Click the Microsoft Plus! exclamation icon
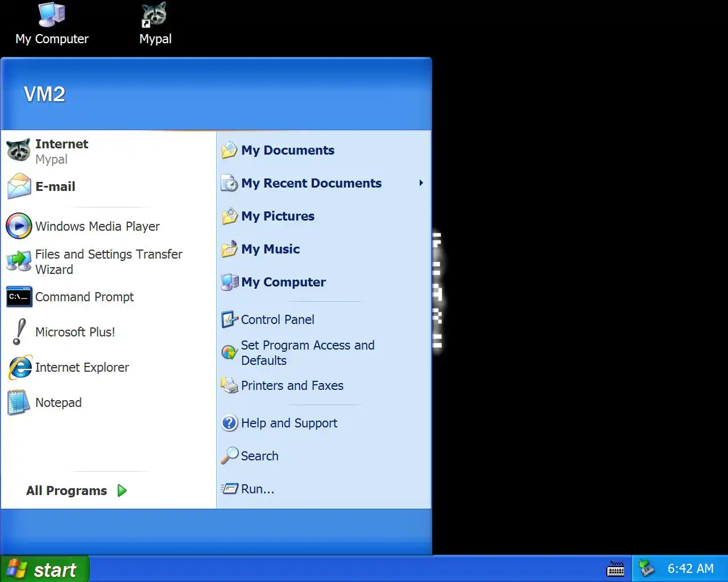Viewport: 728px width, 582px height. point(19,332)
